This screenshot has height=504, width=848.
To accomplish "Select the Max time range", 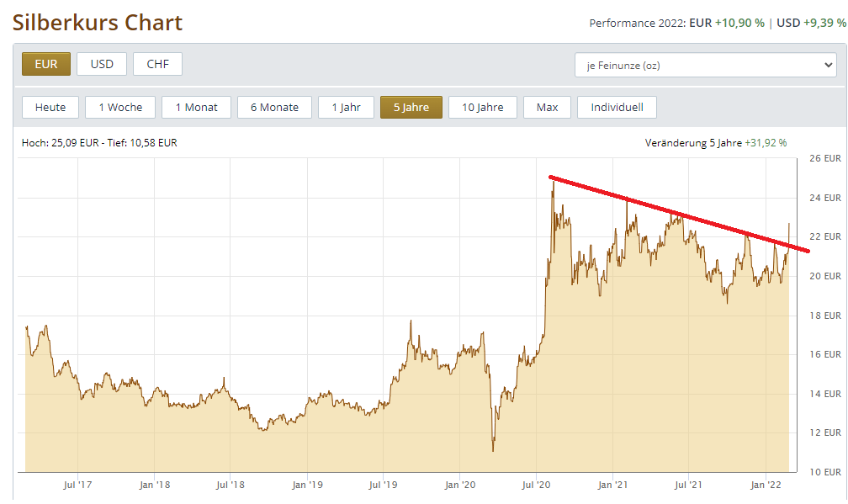I will pos(547,107).
